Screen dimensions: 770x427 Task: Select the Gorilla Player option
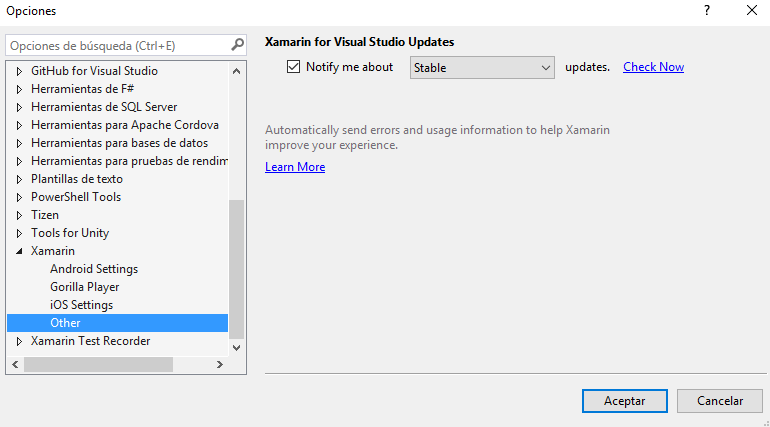pyautogui.click(x=85, y=287)
